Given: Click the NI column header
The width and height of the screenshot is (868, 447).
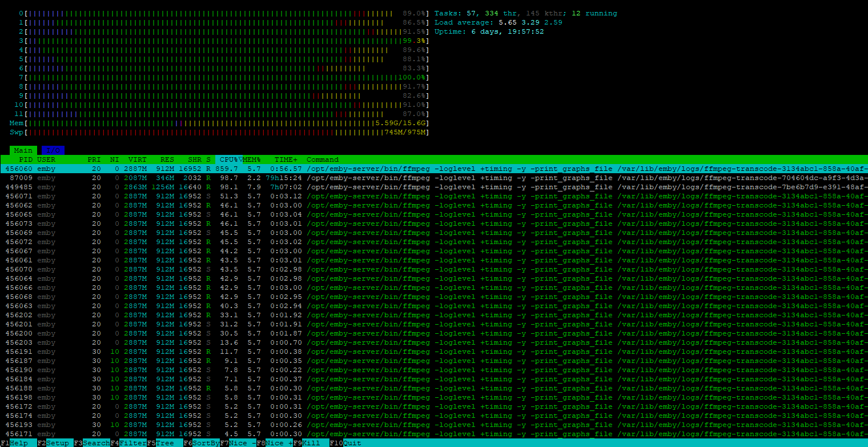Looking at the screenshot, I should tap(115, 159).
